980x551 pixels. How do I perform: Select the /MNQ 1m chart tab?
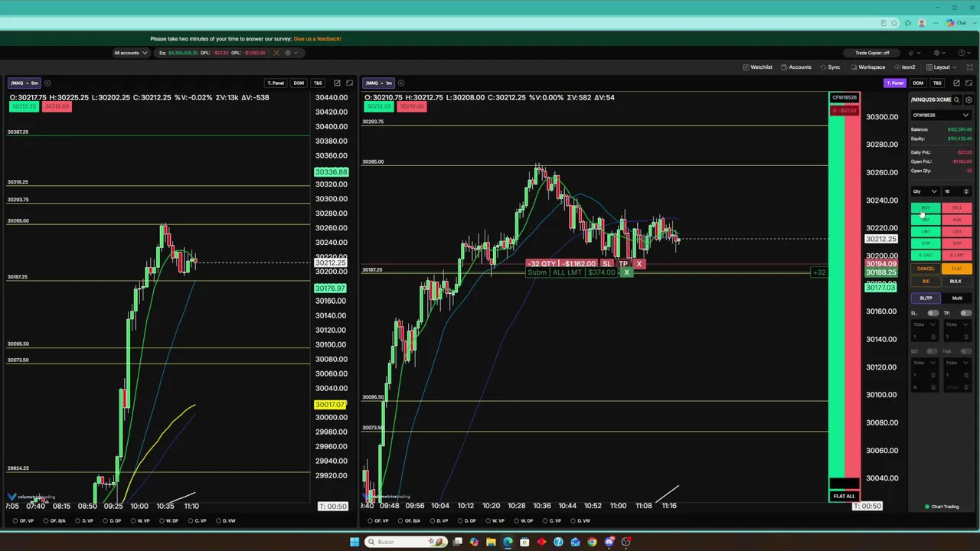379,83
